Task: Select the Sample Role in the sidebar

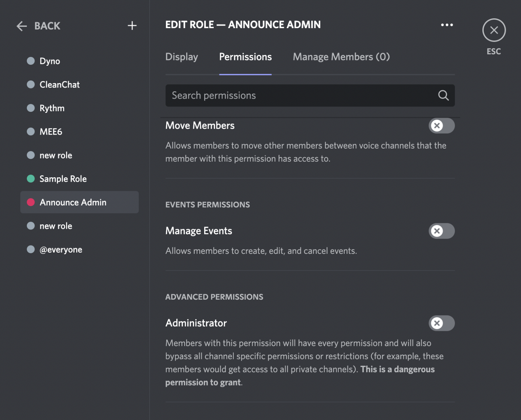Action: pyautogui.click(x=63, y=179)
